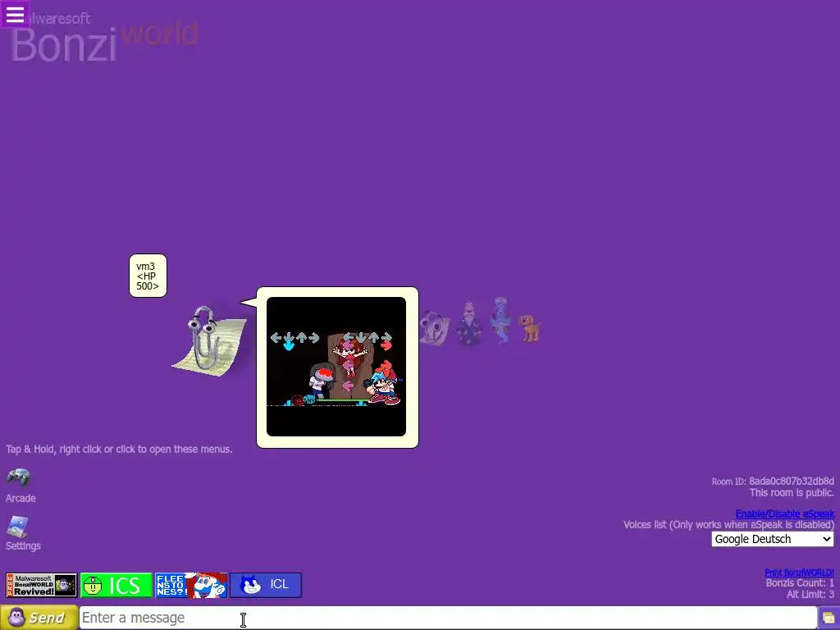Click the Room ID text
Image resolution: width=840 pixels, height=630 pixels.
[x=773, y=481]
